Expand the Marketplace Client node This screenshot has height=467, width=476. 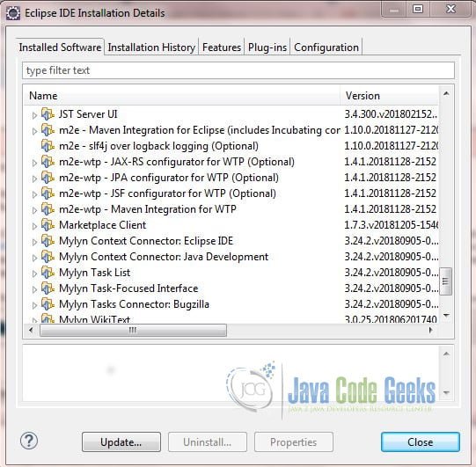point(34,226)
